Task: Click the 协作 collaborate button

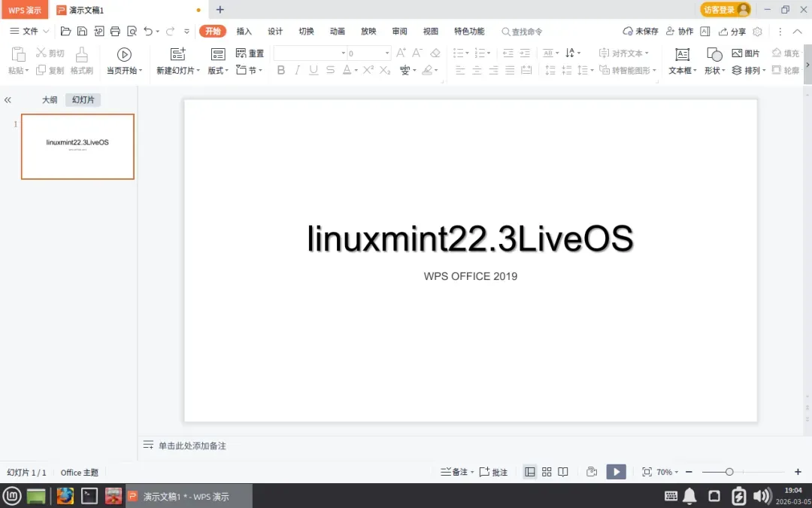Action: pyautogui.click(x=680, y=32)
